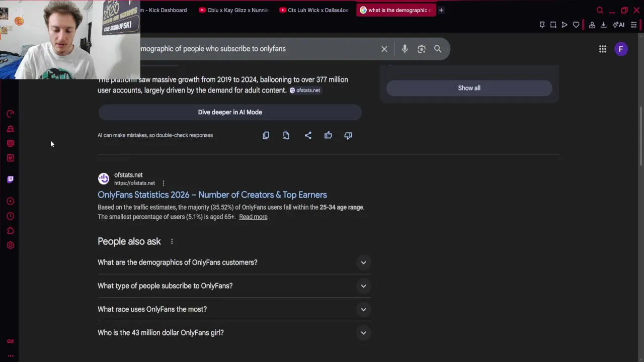Open Google account avatar F
Screen dimensions: 644x362
point(621,49)
